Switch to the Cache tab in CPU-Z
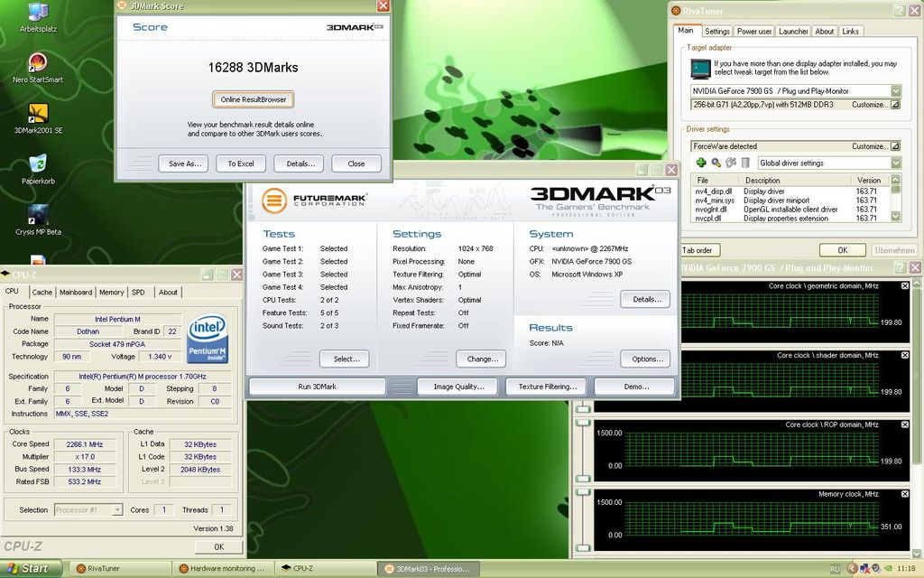Screen dimensions: 924x578 [42, 292]
